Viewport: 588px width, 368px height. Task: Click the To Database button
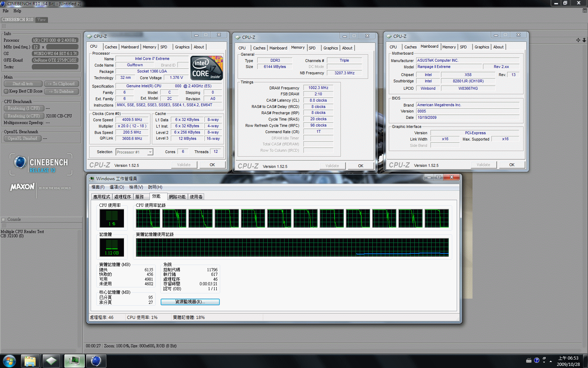click(x=62, y=91)
